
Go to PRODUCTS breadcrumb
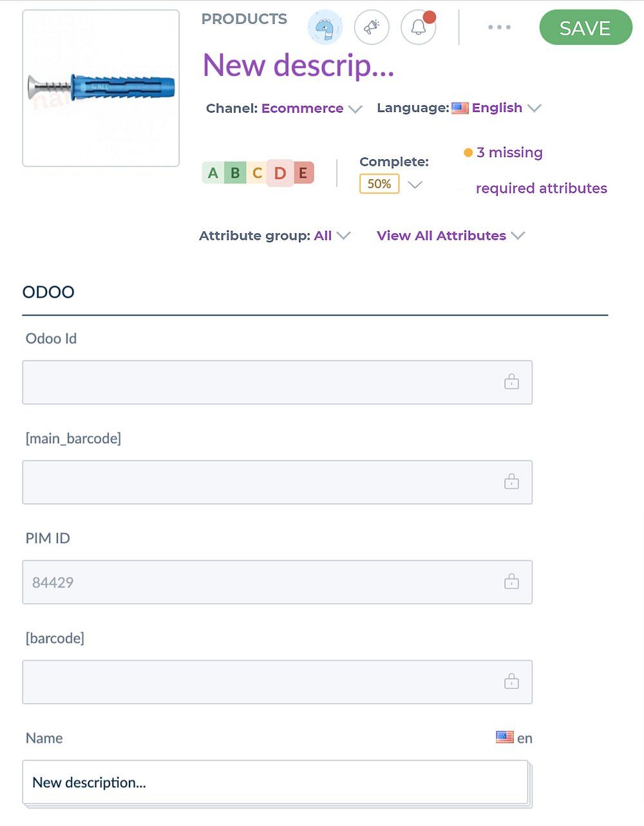(x=244, y=19)
